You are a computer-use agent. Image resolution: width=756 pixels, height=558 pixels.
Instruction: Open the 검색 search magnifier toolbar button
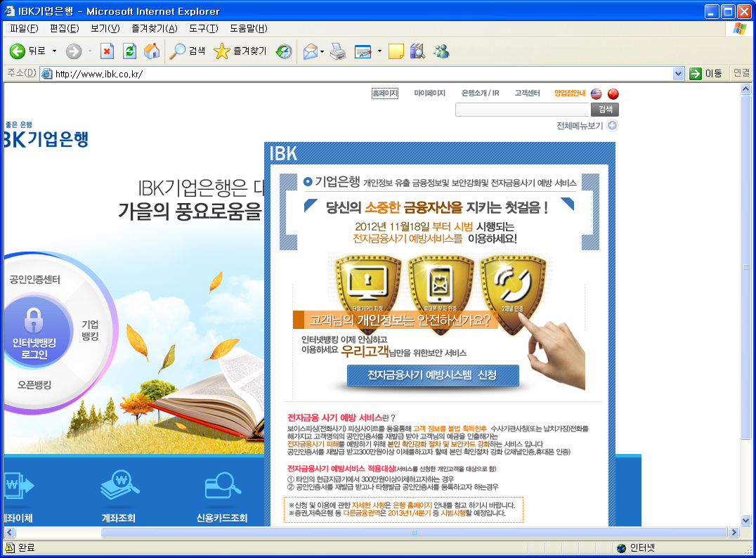tap(188, 51)
